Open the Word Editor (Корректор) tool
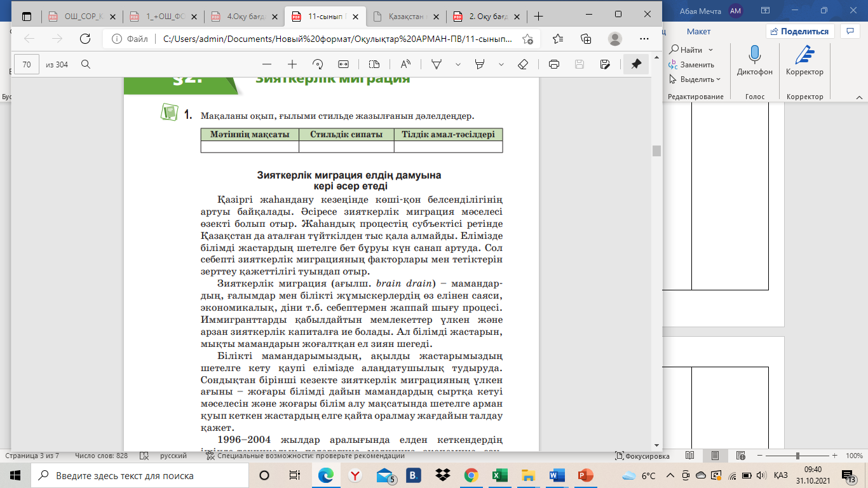The height and width of the screenshot is (488, 868). pyautogui.click(x=804, y=60)
